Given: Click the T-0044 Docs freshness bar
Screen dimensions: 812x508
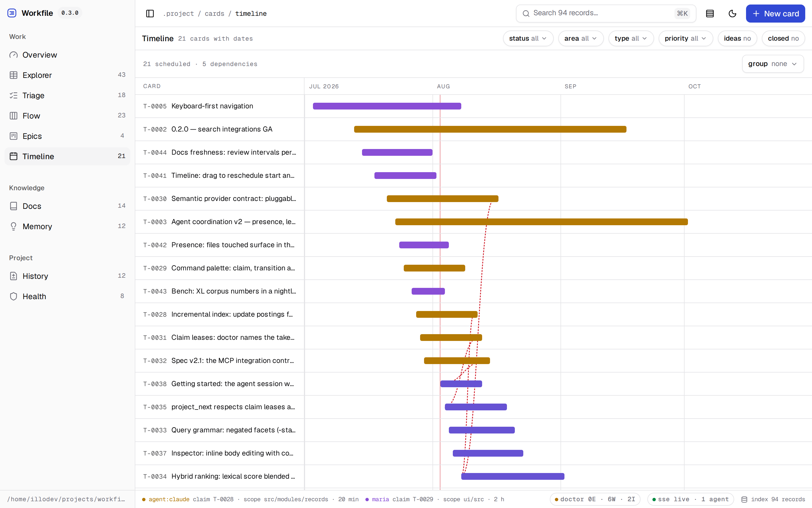Looking at the screenshot, I should [397, 152].
